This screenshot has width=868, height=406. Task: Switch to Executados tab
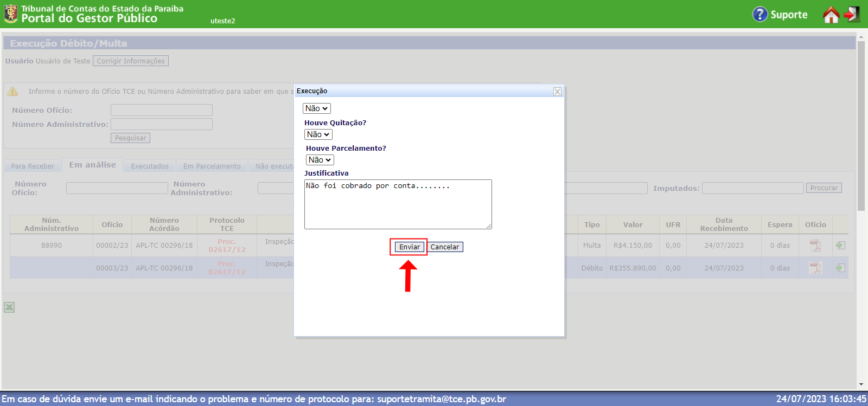pyautogui.click(x=150, y=166)
